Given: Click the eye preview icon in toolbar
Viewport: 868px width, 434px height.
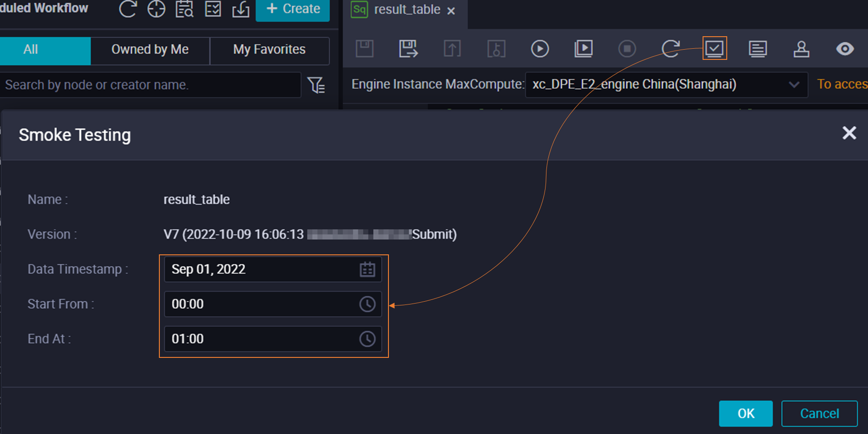Looking at the screenshot, I should [x=845, y=49].
